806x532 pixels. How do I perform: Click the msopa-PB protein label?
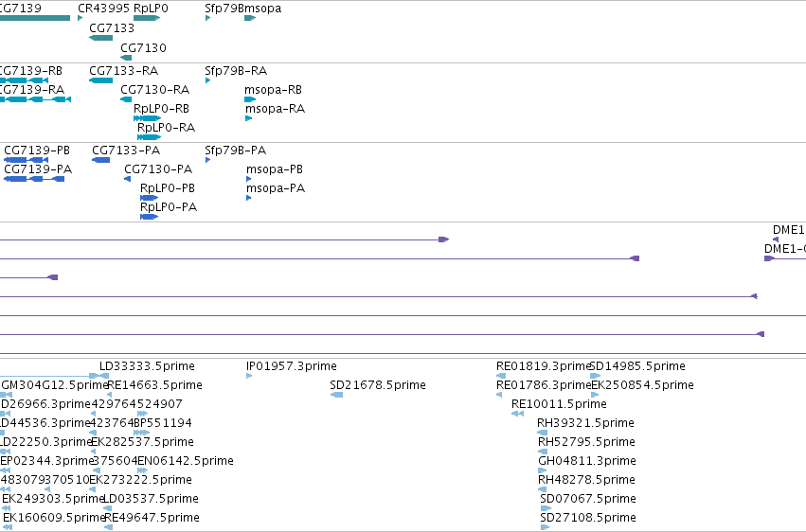coord(275,168)
